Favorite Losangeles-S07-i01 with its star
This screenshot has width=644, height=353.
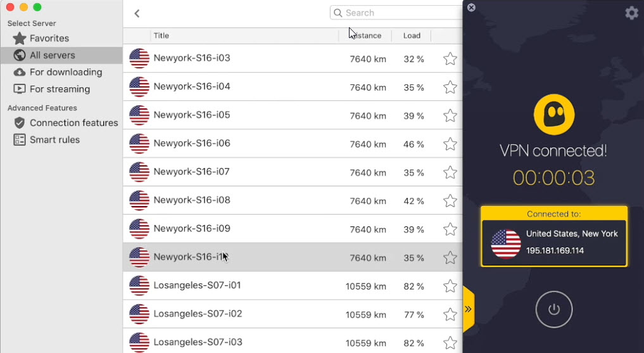pos(450,286)
